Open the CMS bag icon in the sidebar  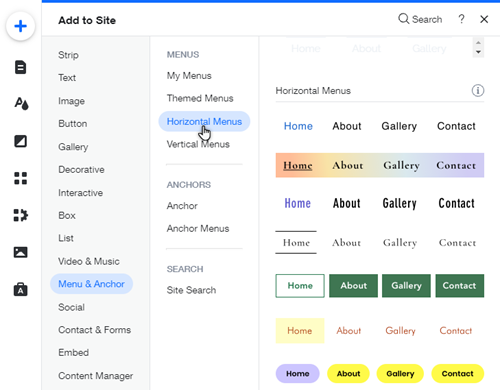tap(21, 289)
